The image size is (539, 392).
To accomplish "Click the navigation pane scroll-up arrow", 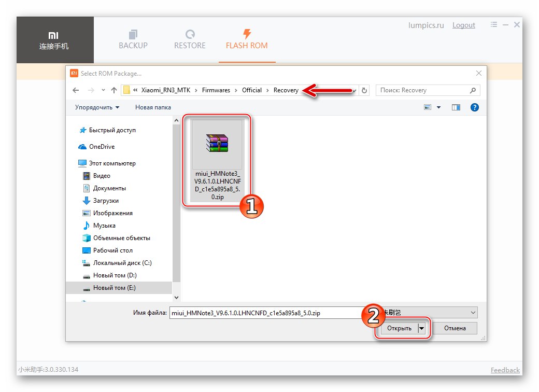I will coord(176,120).
